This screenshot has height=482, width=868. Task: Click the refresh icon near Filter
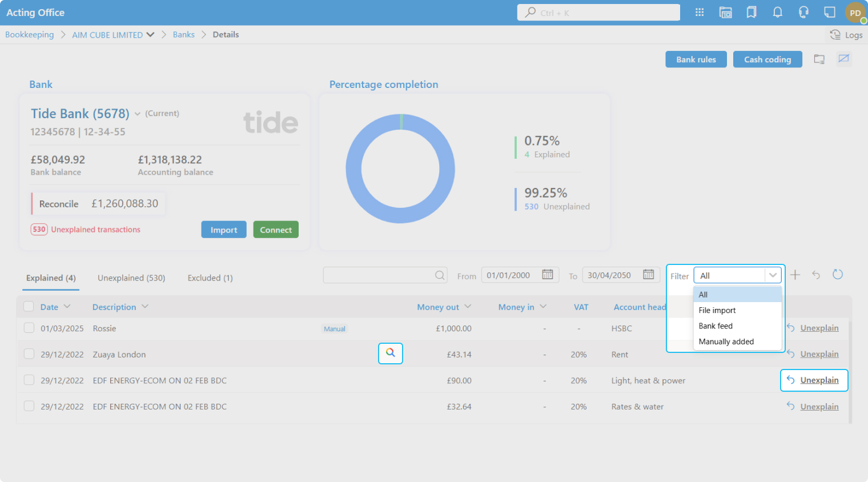click(x=837, y=275)
